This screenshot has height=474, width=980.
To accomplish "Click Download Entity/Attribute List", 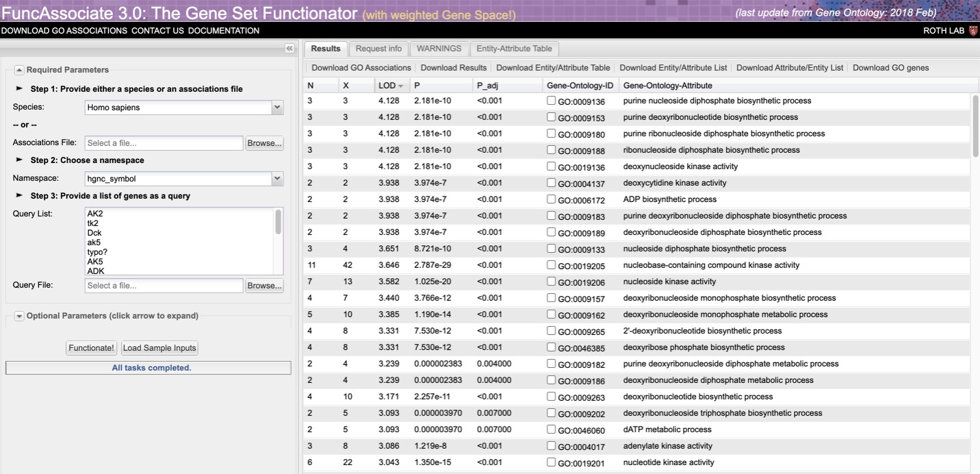I will (x=673, y=68).
